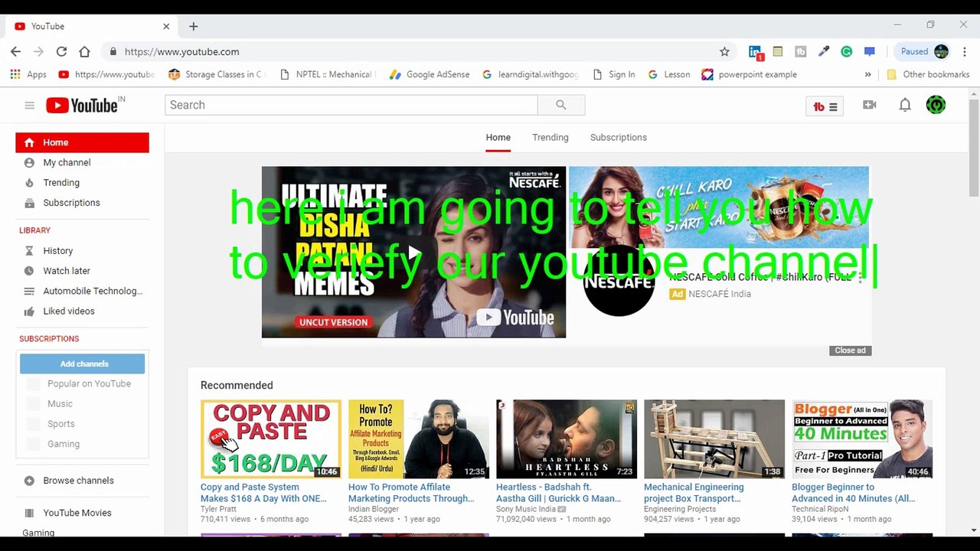Click the Paused profile button
The width and height of the screenshot is (980, 551).
pyautogui.click(x=924, y=51)
